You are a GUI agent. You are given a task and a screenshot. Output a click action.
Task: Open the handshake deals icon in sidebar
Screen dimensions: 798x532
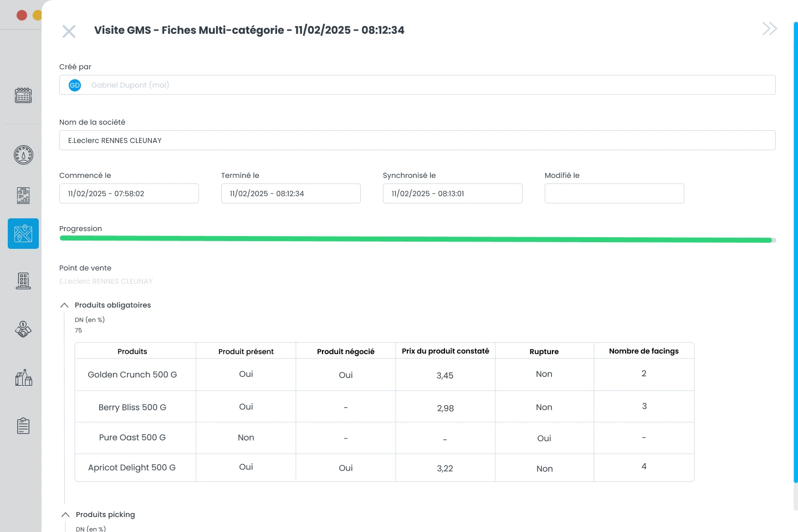[23, 329]
